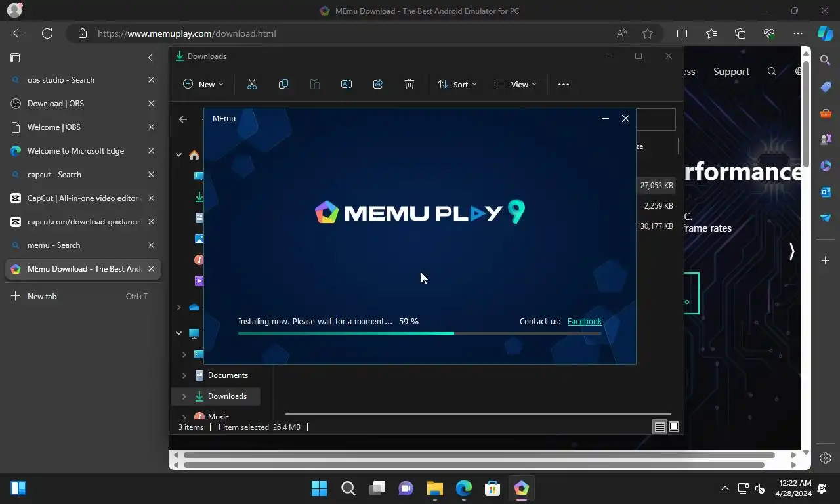Open the Telegram-style Drop icon in sidebar

click(826, 218)
